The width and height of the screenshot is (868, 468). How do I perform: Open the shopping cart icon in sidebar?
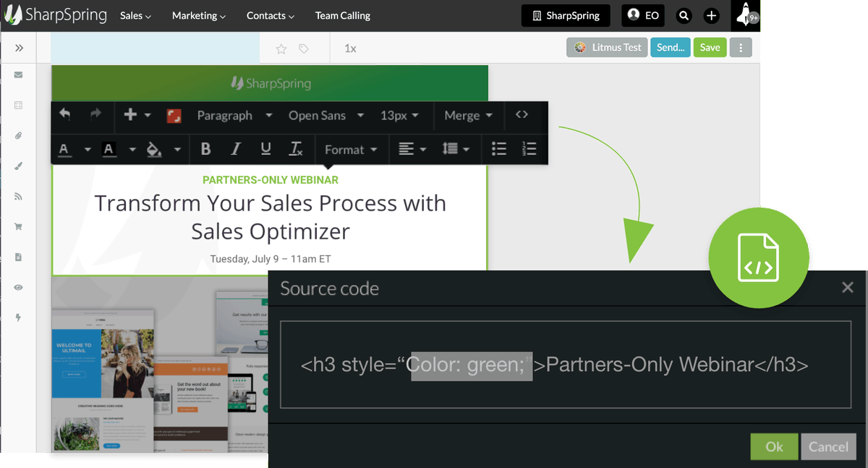tap(18, 226)
